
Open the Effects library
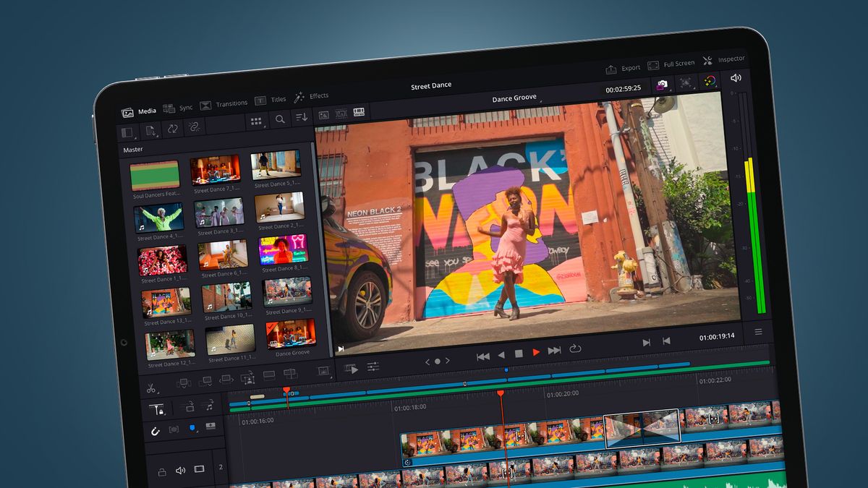(318, 95)
